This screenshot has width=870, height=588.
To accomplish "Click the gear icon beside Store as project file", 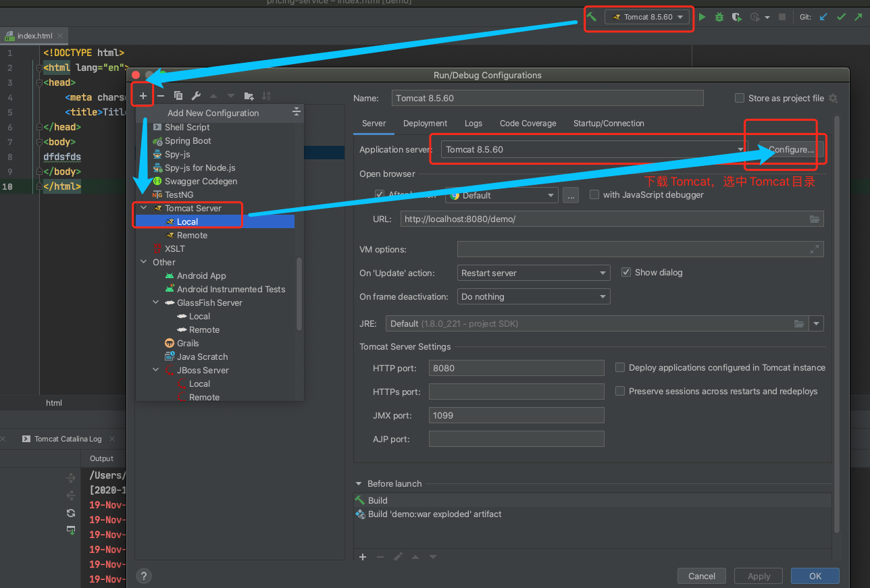I will point(833,98).
